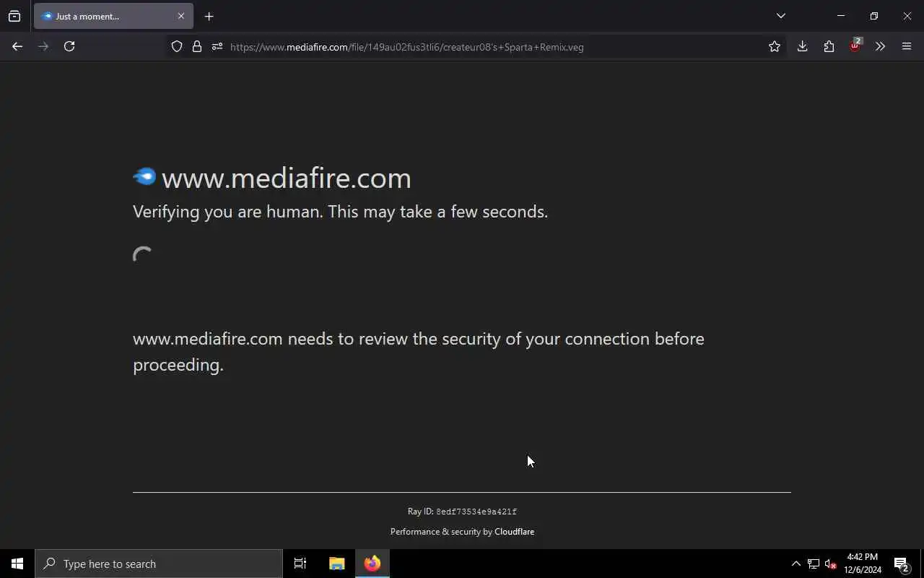Open the Extensions menu
This screenshot has width=924, height=578.
pos(829,46)
